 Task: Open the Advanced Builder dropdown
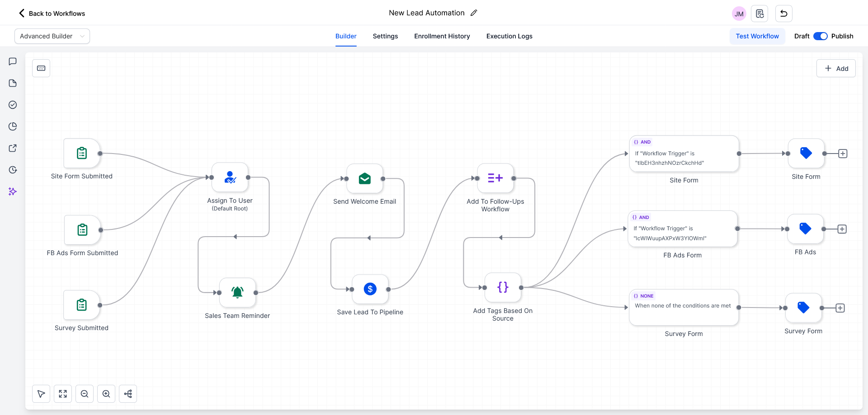coord(52,36)
